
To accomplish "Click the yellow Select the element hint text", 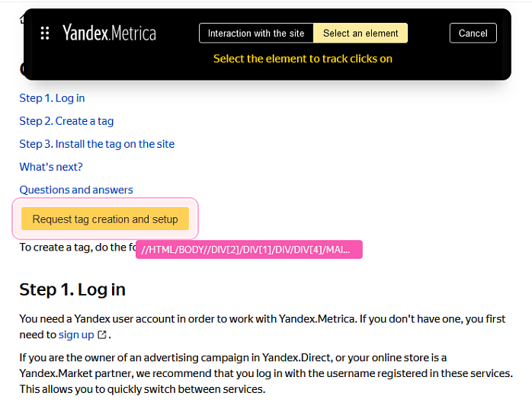I will tap(303, 59).
